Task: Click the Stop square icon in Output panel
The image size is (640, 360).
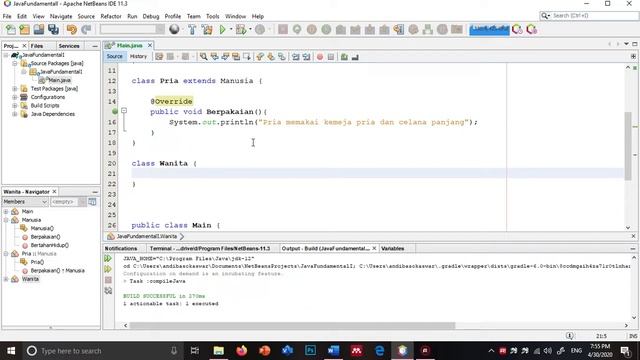Action: pos(108,280)
